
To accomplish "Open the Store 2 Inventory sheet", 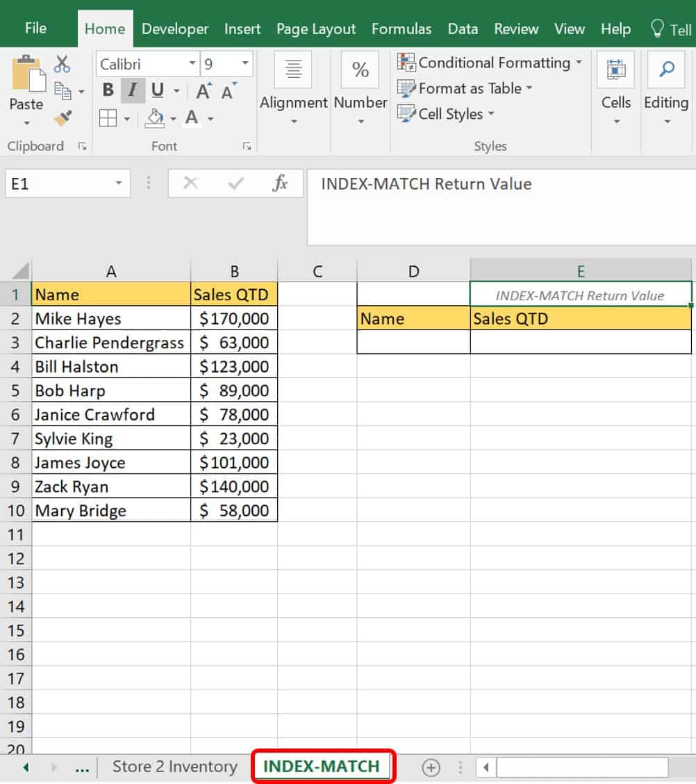I will click(x=174, y=767).
